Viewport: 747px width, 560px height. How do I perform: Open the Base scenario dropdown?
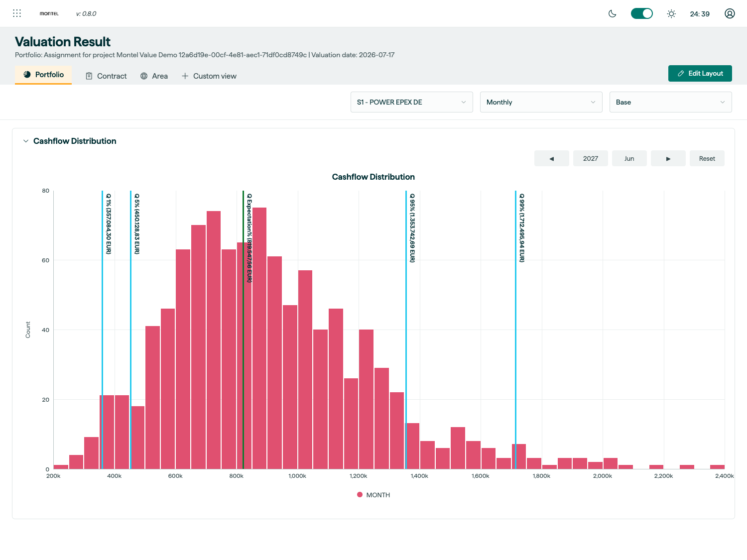click(x=670, y=102)
